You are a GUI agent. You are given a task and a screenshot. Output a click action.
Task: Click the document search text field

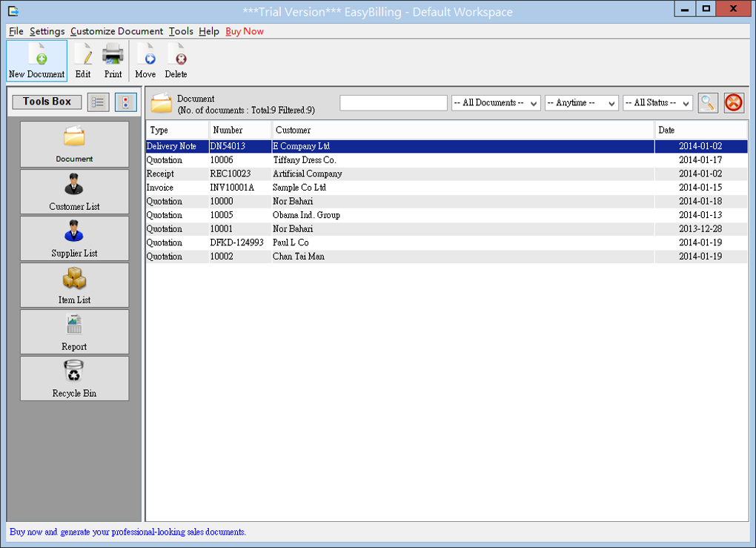pos(393,103)
